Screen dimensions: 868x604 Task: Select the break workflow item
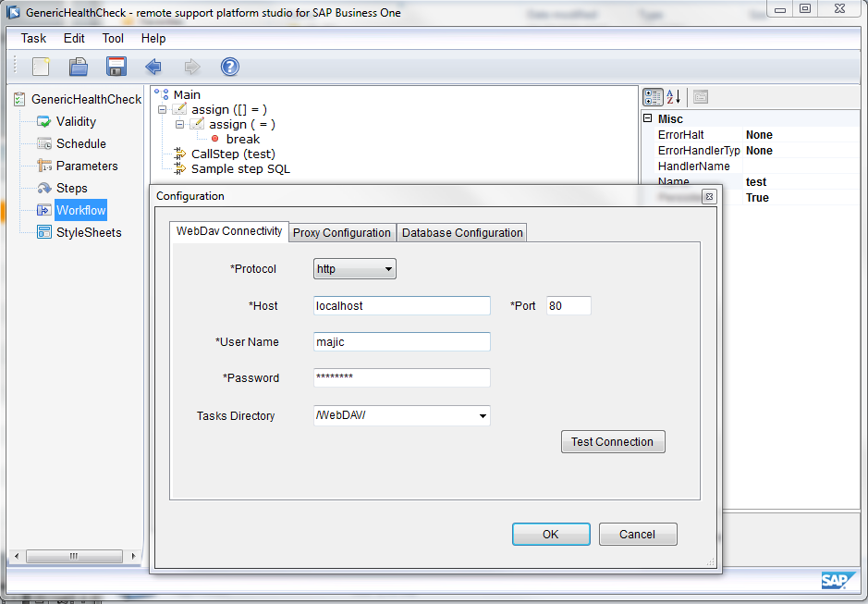point(242,139)
